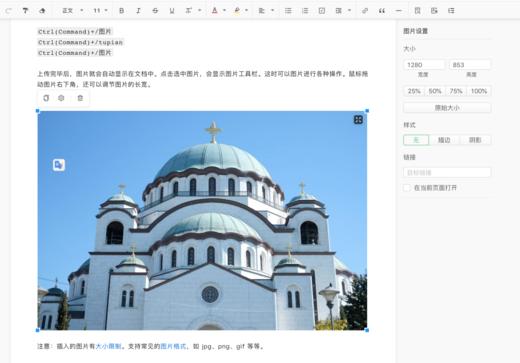Click the more text styles icon
The width and height of the screenshot is (520, 363).
[189, 11]
